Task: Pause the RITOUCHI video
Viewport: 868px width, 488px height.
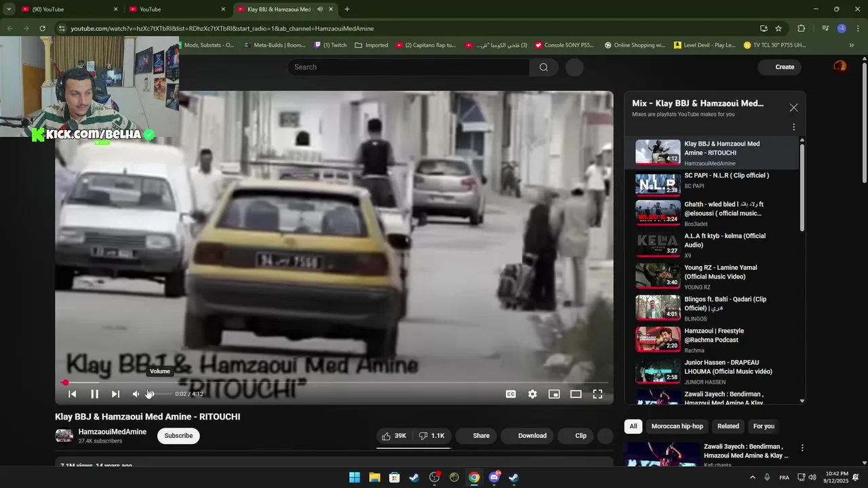Action: click(95, 394)
